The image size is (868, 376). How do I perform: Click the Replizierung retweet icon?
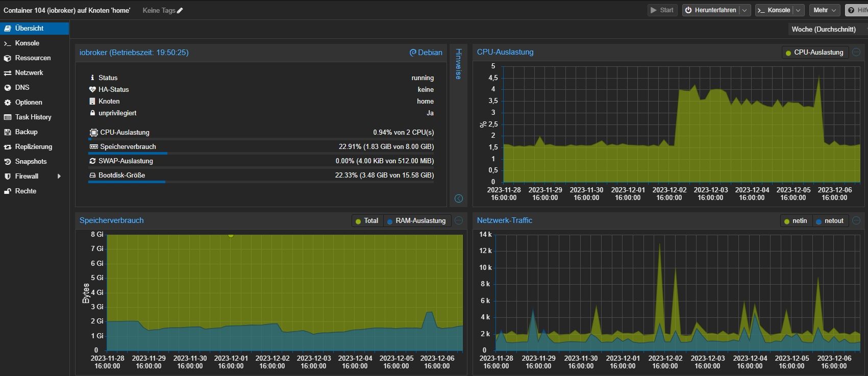(x=8, y=147)
